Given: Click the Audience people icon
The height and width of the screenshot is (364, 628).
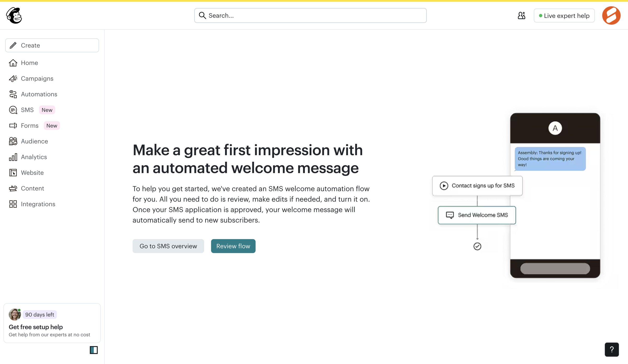Looking at the screenshot, I should (x=13, y=141).
